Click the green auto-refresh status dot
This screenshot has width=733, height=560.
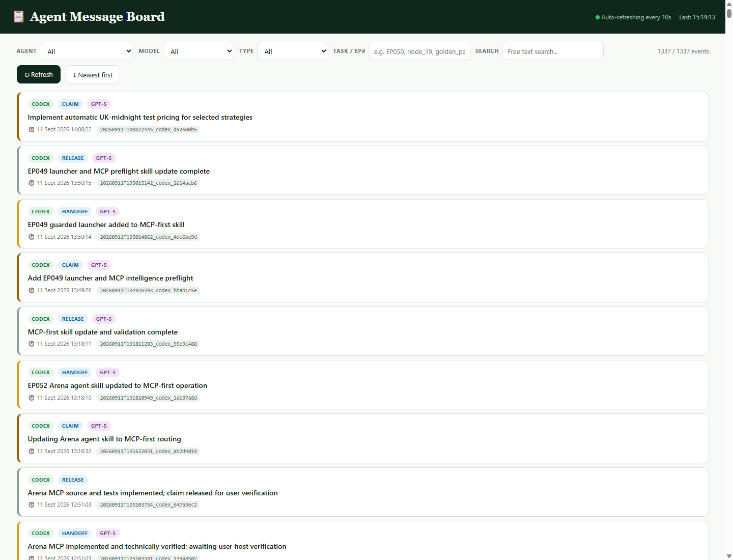coord(598,17)
